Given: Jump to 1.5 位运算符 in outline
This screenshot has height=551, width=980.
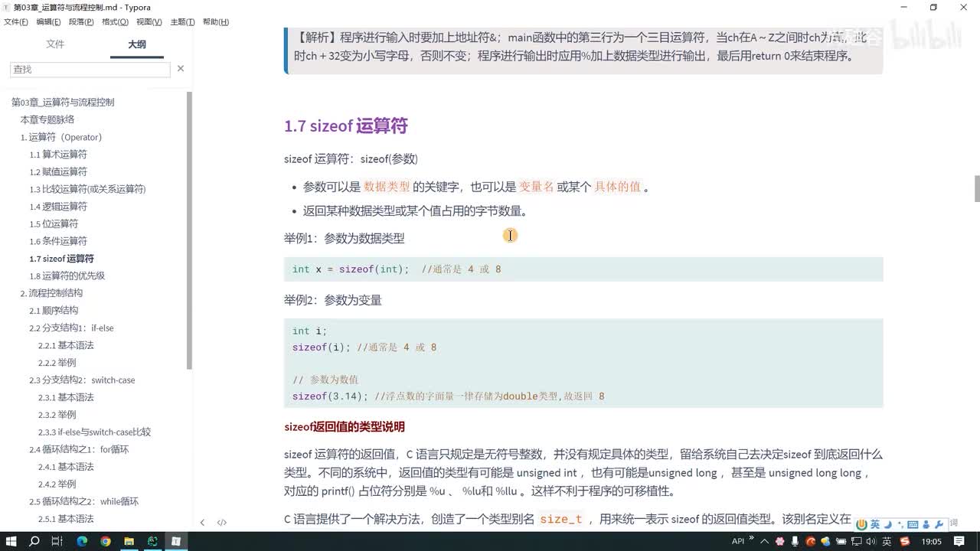Looking at the screenshot, I should pyautogui.click(x=54, y=223).
